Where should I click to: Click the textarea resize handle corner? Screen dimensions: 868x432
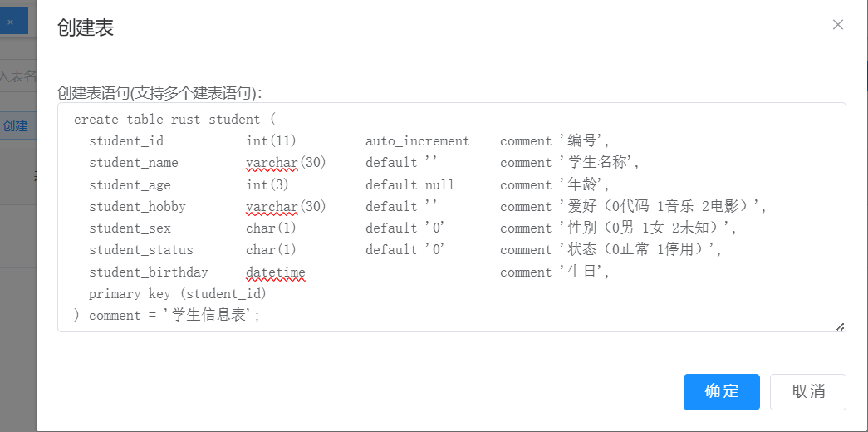841,326
